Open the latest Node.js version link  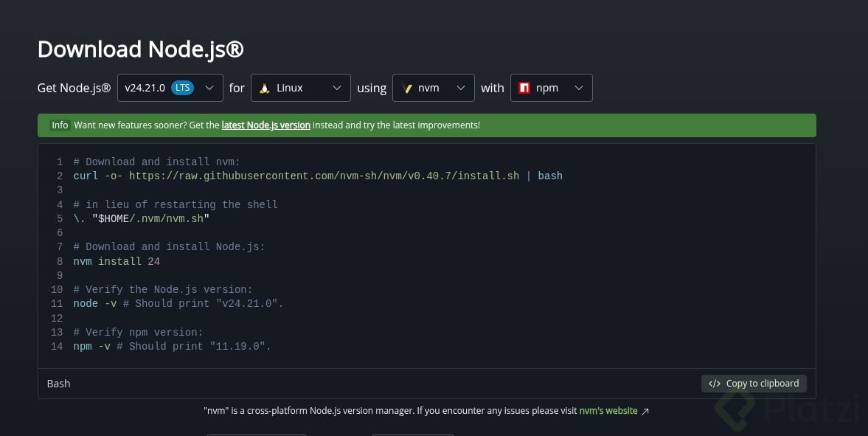[265, 125]
